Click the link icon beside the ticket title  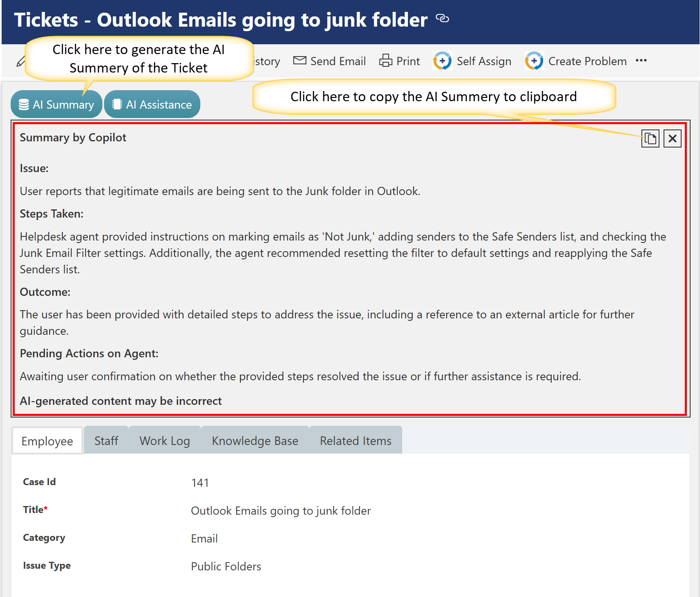(442, 18)
